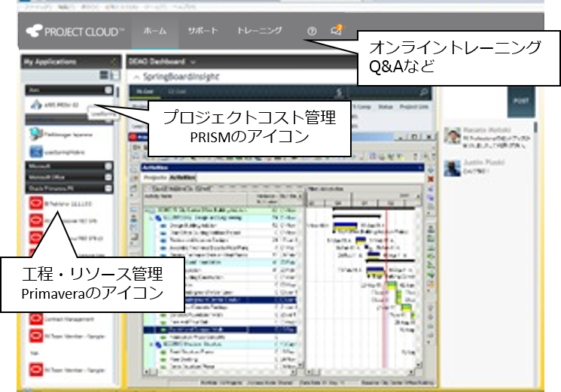Click the My Applications list scrollbar
The image size is (561, 392).
point(117,93)
